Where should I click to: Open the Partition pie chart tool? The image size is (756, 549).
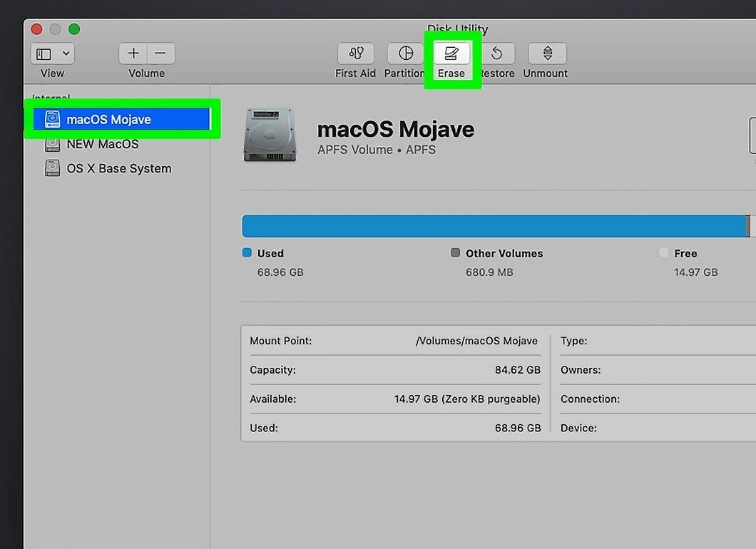[406, 53]
